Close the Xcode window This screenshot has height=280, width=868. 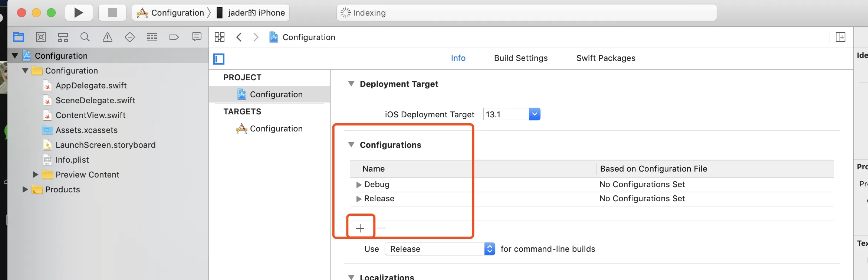(x=22, y=13)
